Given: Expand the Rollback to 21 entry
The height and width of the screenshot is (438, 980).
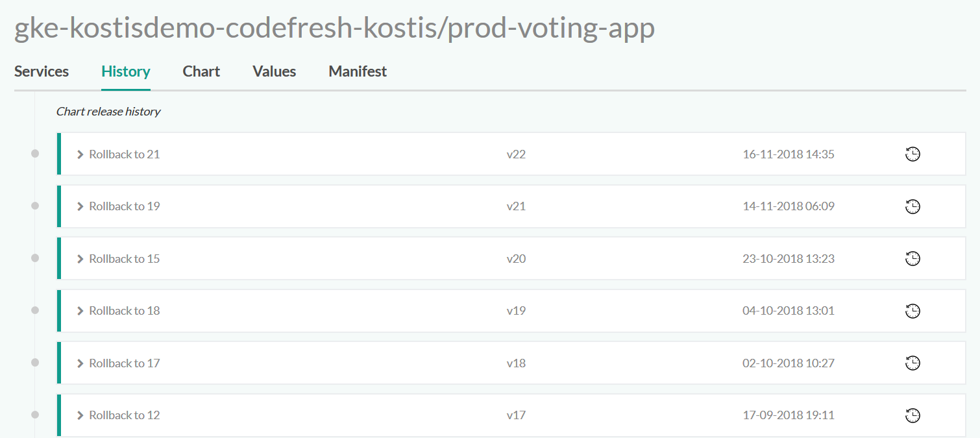Looking at the screenshot, I should [x=80, y=154].
